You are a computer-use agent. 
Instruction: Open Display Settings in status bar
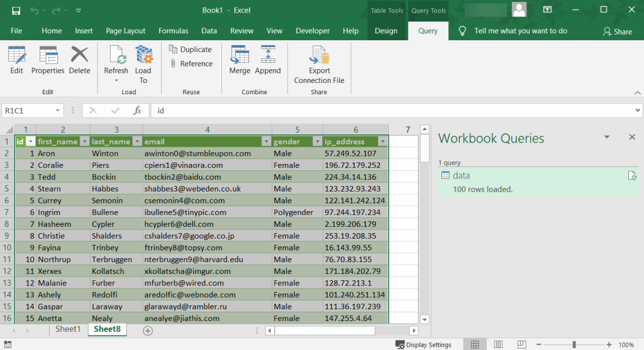(423, 345)
